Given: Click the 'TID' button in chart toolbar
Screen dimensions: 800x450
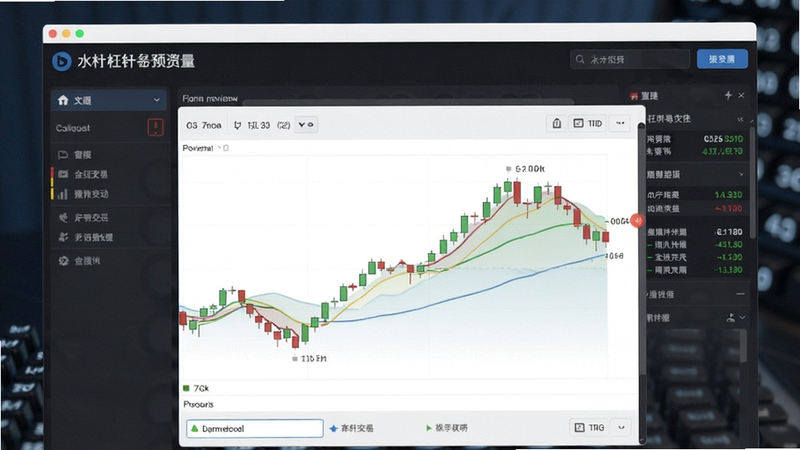Looking at the screenshot, I should pos(588,123).
